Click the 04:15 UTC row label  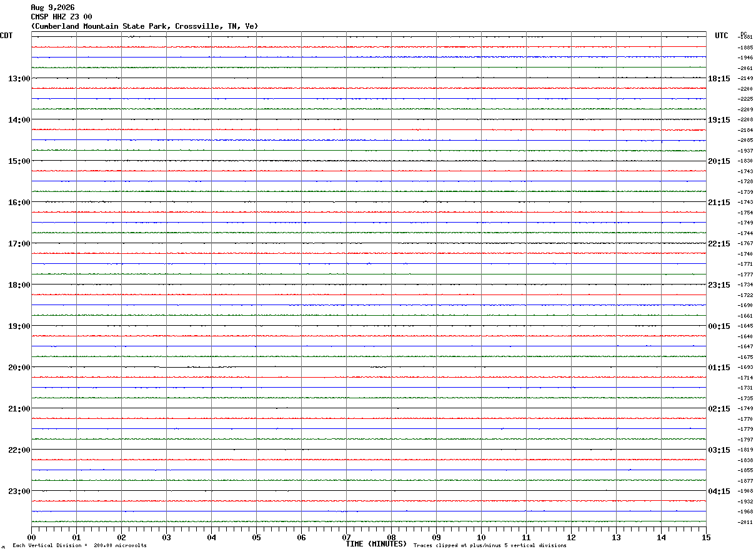click(x=719, y=491)
